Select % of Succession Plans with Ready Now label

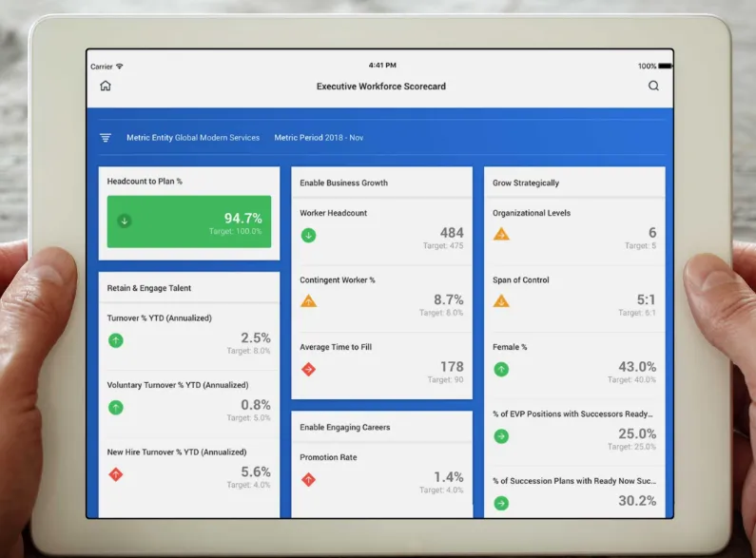[x=574, y=481]
